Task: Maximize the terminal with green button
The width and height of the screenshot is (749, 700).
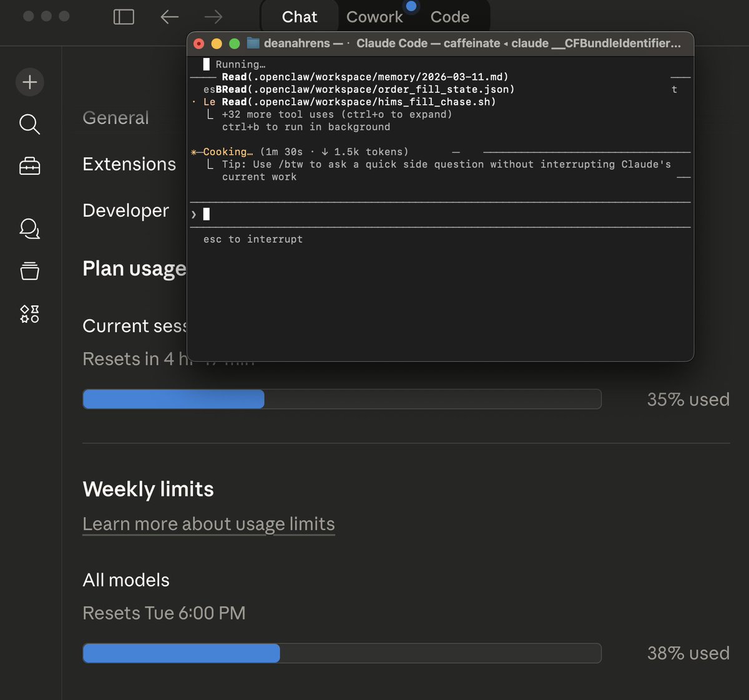Action: (235, 43)
